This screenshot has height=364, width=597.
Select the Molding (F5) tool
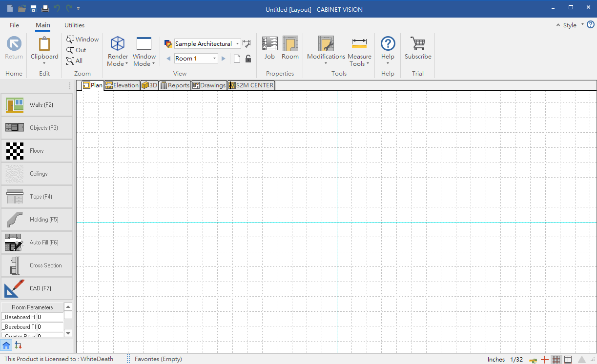37,220
